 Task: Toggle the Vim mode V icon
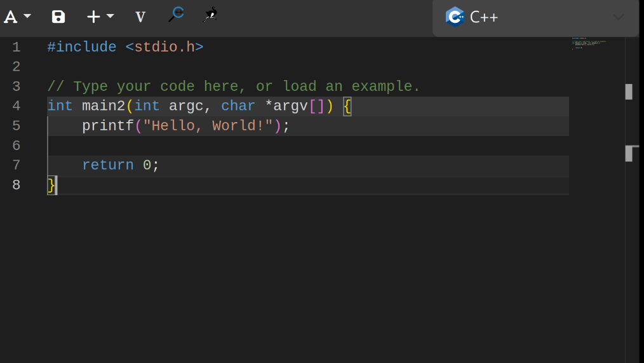click(140, 17)
